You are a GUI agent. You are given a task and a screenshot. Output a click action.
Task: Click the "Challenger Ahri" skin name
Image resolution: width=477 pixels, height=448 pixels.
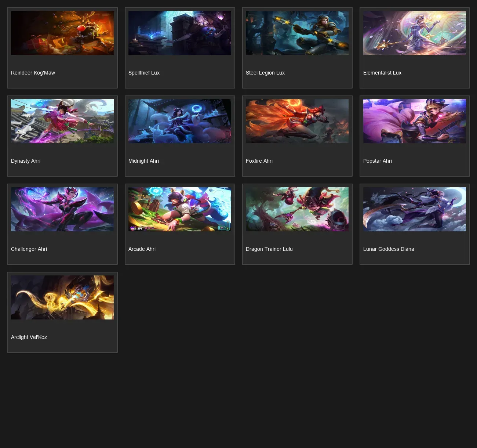(29, 249)
